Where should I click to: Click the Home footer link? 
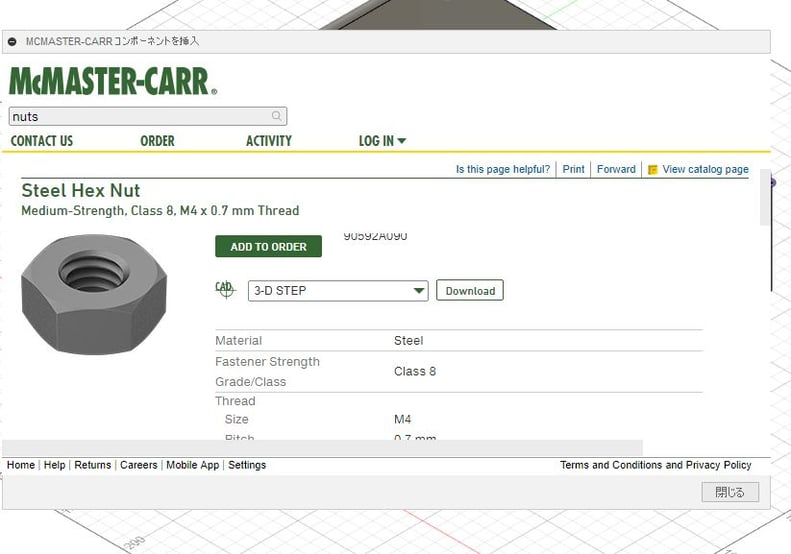tap(21, 465)
